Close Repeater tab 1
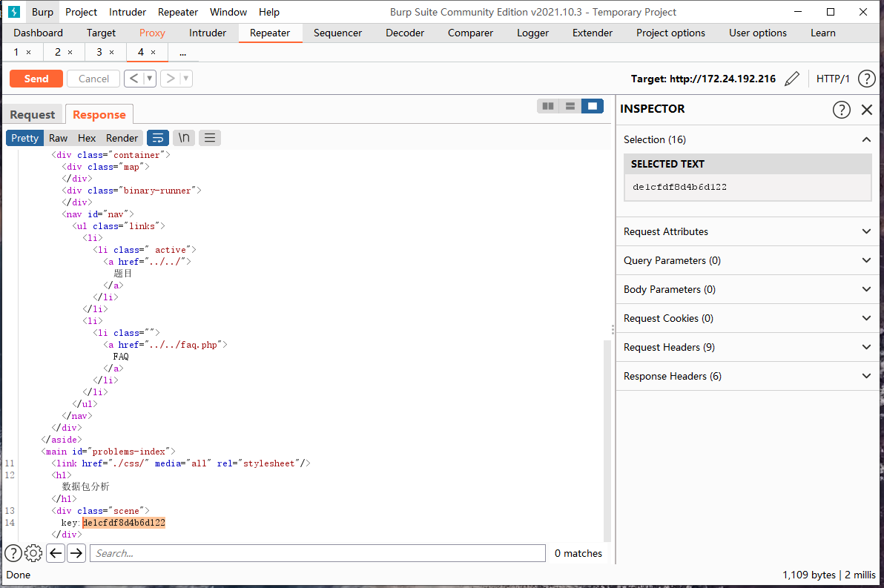The height and width of the screenshot is (588, 884). 29,53
